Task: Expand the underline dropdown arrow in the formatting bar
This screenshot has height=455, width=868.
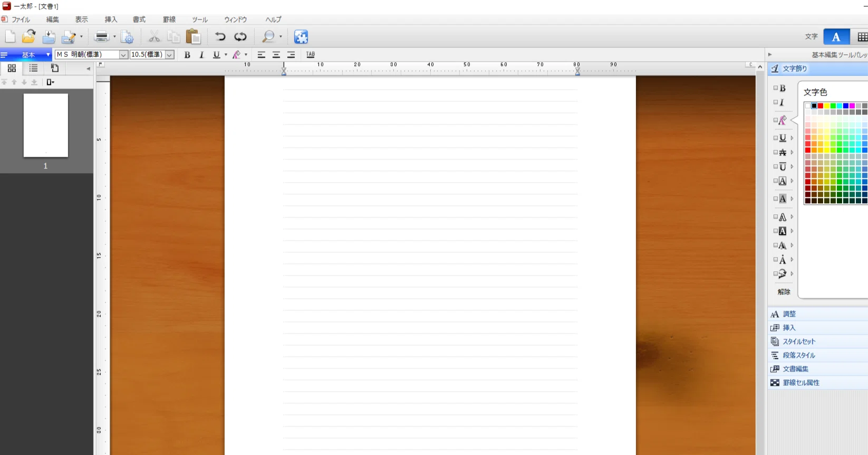Action: coord(226,55)
